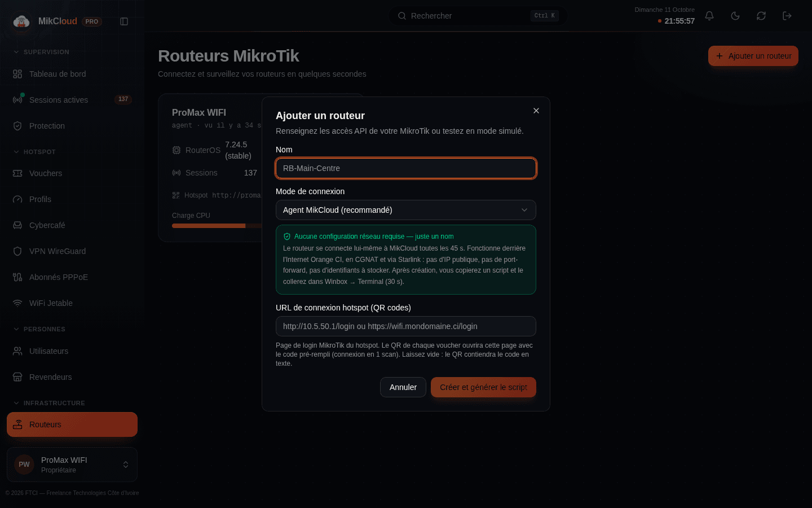Click the Nom input field
Viewport: 812px width, 508px height.
406,168
